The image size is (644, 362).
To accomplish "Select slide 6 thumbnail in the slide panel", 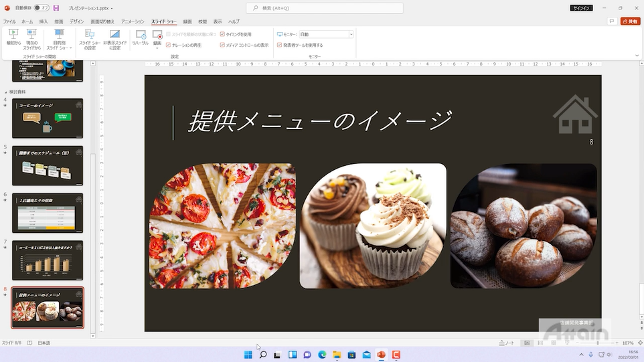I will click(48, 213).
